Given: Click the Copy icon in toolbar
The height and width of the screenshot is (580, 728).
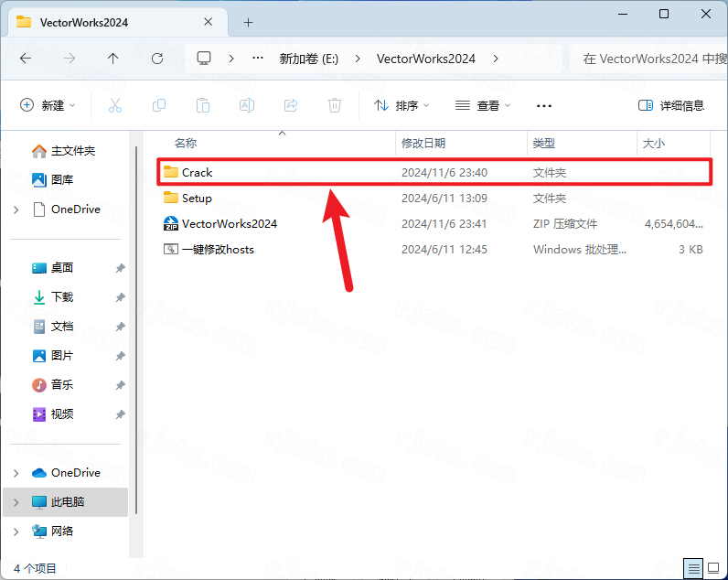Looking at the screenshot, I should (x=159, y=105).
